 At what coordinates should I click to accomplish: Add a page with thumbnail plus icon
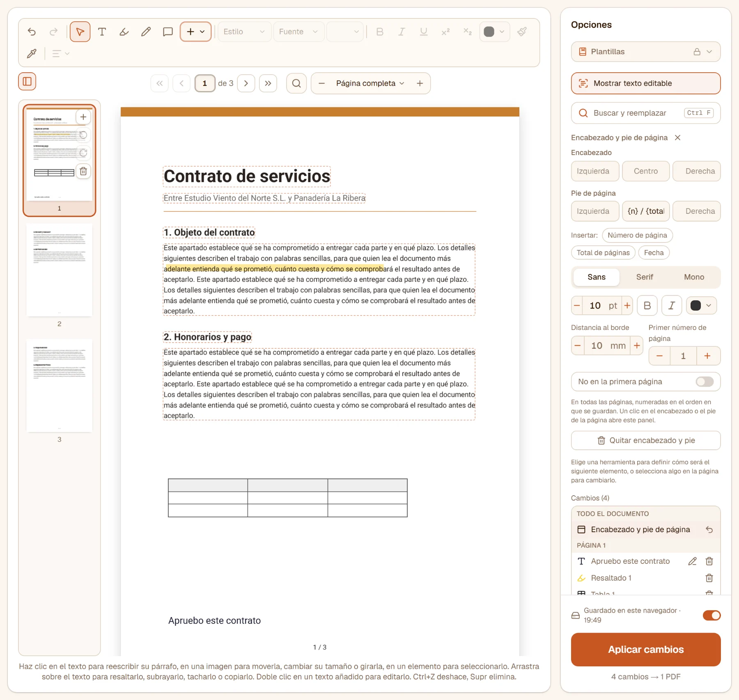click(x=83, y=117)
